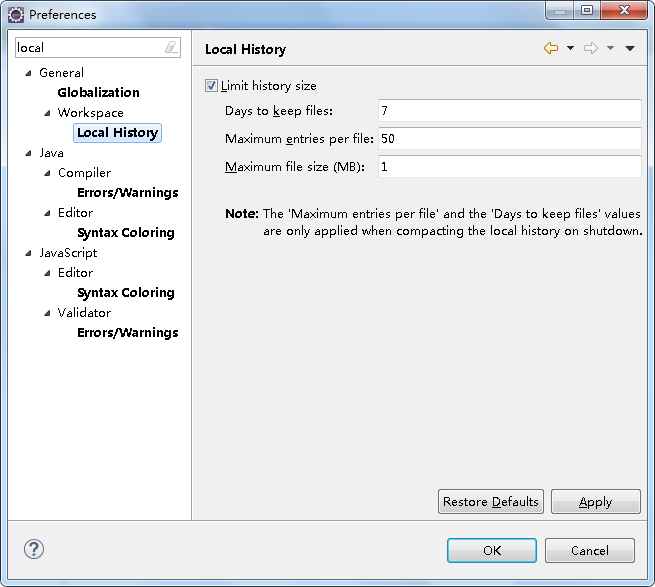The width and height of the screenshot is (655, 587).
Task: Go back using the yellow left arrow
Action: point(551,48)
